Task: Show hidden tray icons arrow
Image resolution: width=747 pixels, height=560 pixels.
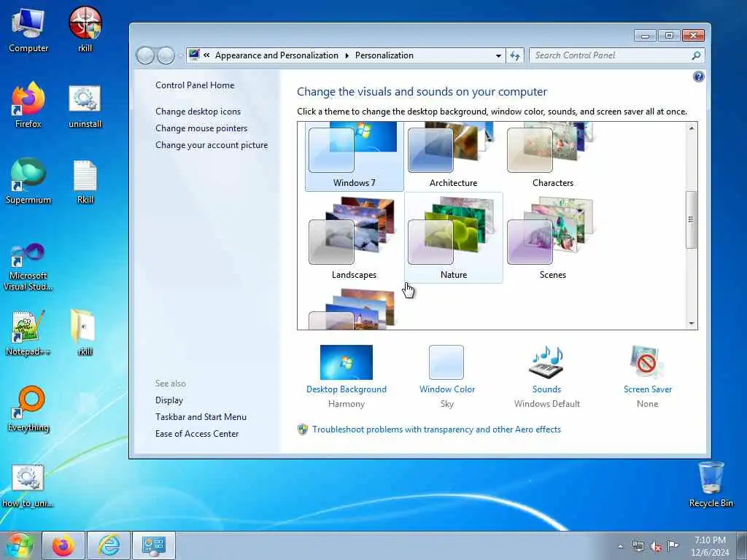Action: click(x=620, y=547)
